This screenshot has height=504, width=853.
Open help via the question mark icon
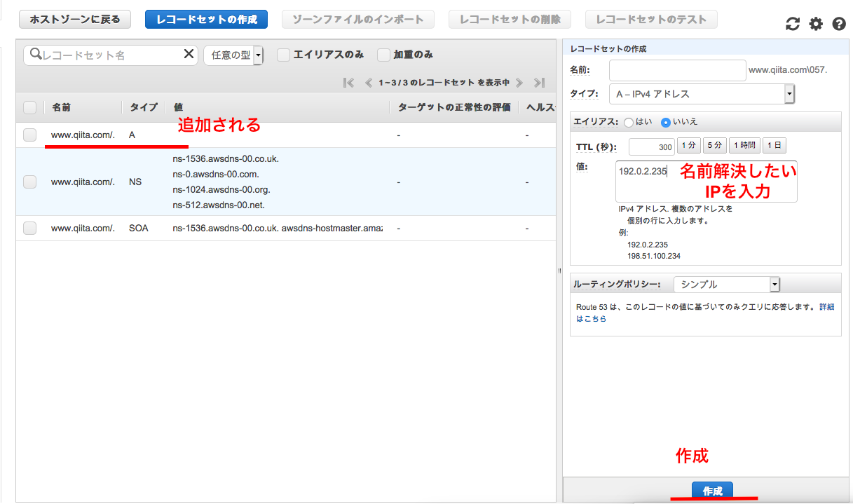[838, 23]
